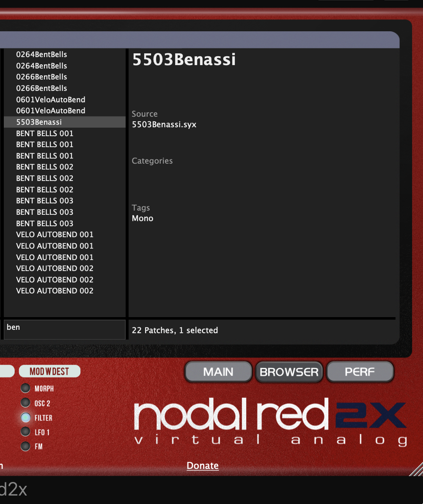Click the Tags heading

click(141, 208)
